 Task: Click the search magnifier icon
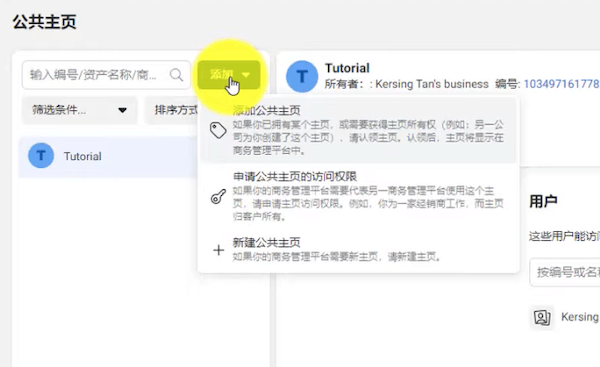176,75
